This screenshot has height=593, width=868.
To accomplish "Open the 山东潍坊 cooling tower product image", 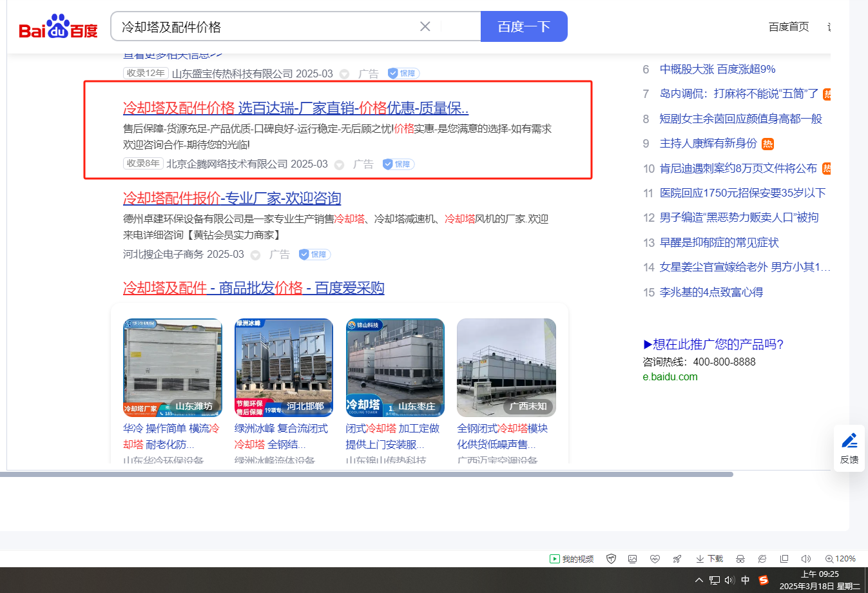I will (173, 367).
